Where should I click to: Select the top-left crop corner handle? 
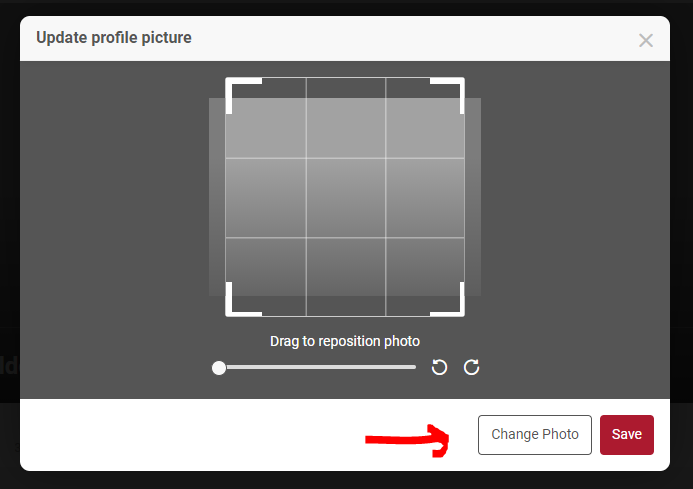tap(244, 96)
